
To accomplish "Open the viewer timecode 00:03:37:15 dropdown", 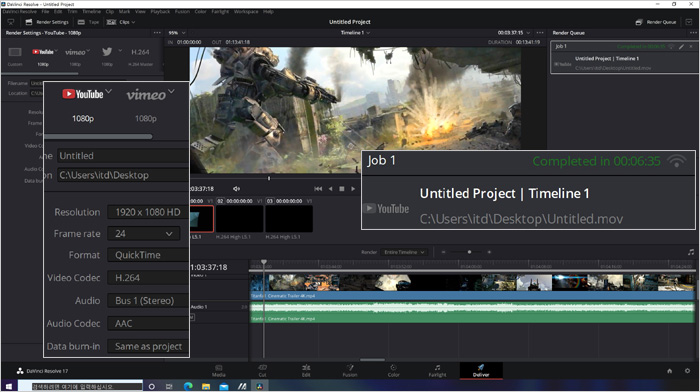I will 514,33.
